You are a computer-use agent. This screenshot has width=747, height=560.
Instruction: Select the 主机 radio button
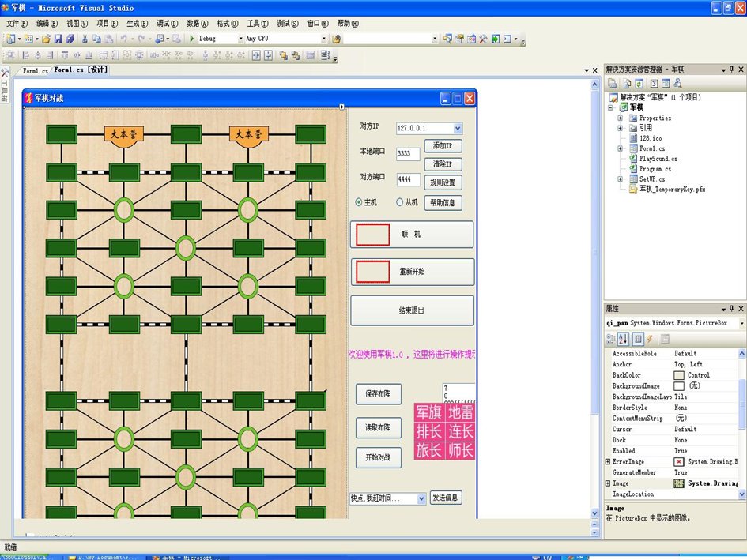[360, 202]
